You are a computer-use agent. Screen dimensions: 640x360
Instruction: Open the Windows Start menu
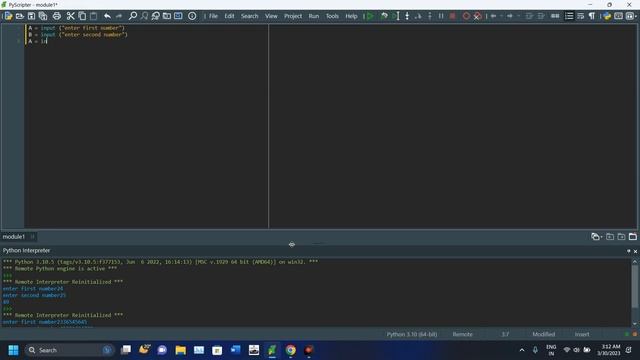point(13,350)
